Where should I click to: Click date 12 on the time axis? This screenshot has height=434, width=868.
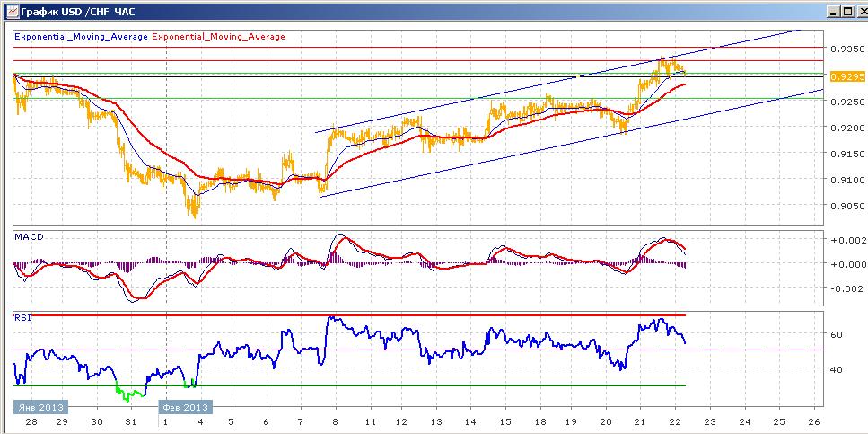click(x=403, y=421)
